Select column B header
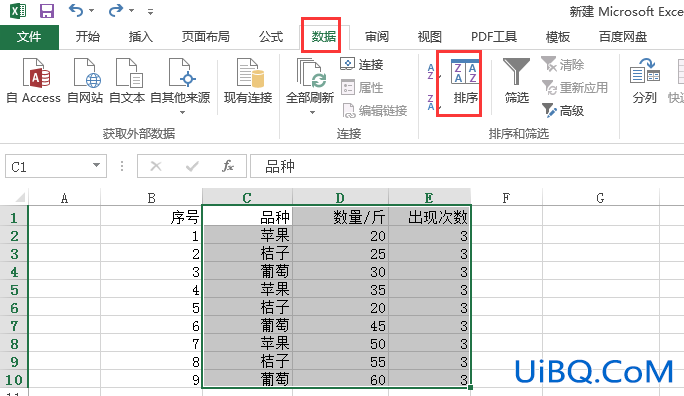The image size is (684, 396). click(151, 198)
